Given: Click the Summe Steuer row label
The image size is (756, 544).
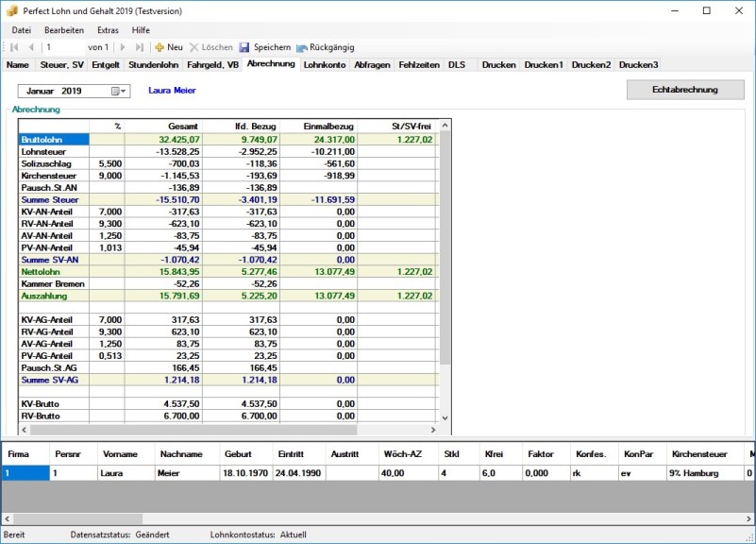Looking at the screenshot, I should coord(54,199).
